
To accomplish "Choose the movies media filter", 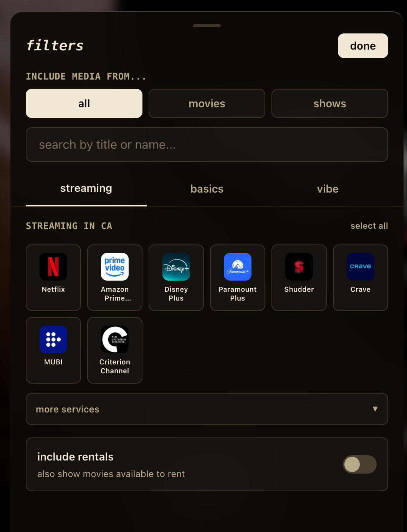I will pos(207,103).
